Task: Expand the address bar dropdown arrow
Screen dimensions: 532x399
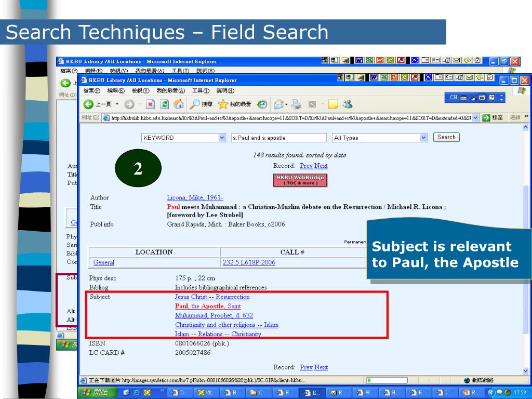Action: point(475,118)
